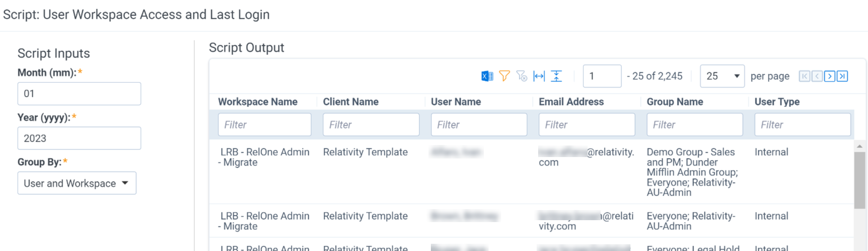The height and width of the screenshot is (251, 868).
Task: Sort by Email Address column header
Action: coord(571,102)
